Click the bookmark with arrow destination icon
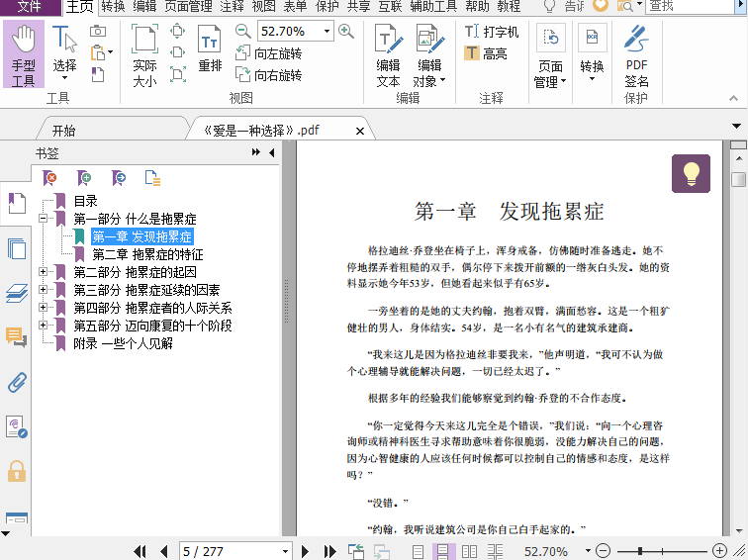748x560 pixels. click(119, 178)
